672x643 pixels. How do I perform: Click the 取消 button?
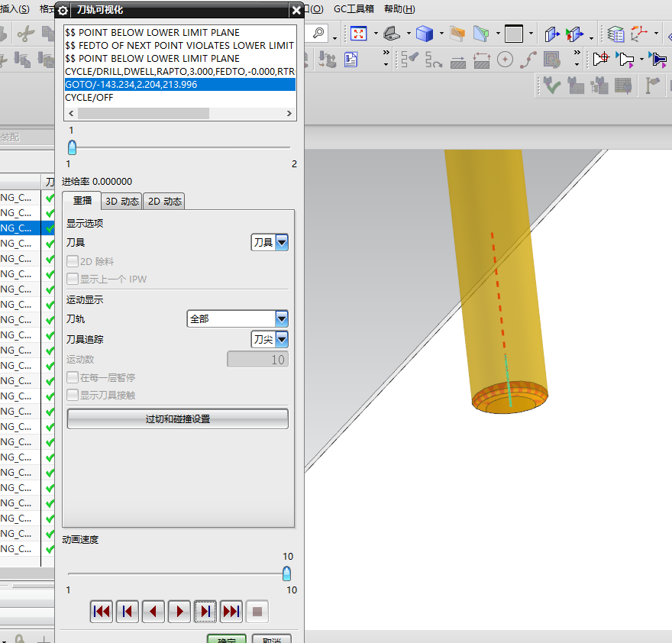pos(272,638)
